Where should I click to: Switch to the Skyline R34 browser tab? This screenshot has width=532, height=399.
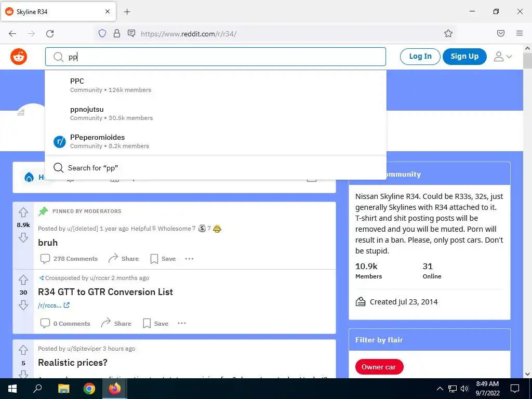pos(58,12)
